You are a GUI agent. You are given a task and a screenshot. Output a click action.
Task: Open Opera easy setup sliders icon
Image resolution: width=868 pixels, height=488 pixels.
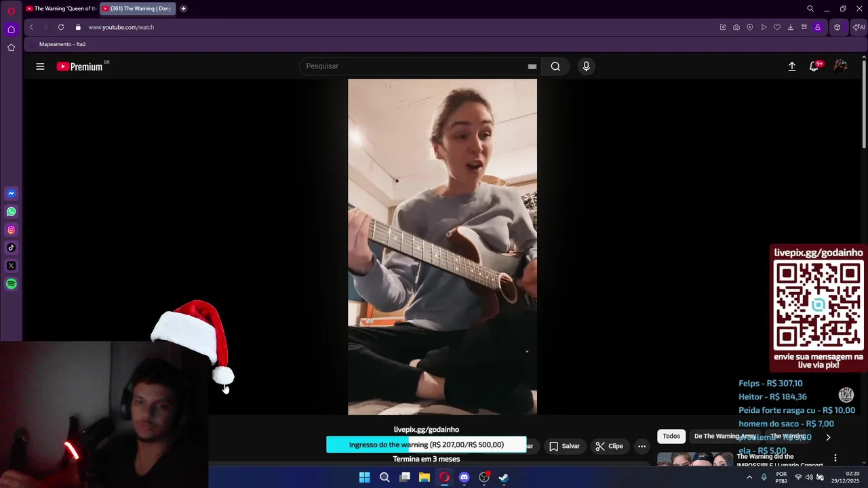[804, 27]
